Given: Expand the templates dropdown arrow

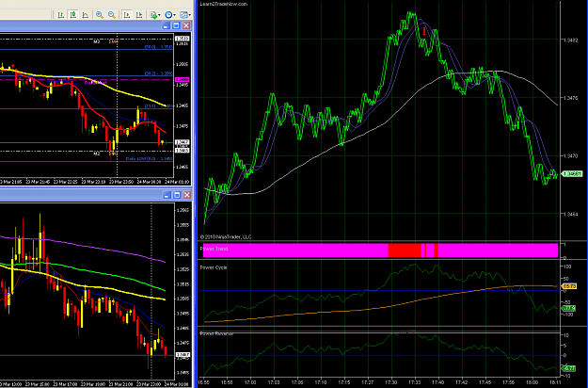Looking at the screenshot, I should (190, 15).
